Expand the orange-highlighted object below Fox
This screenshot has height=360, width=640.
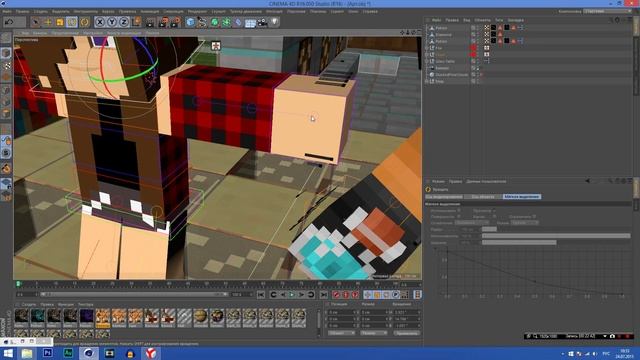pyautogui.click(x=427, y=55)
